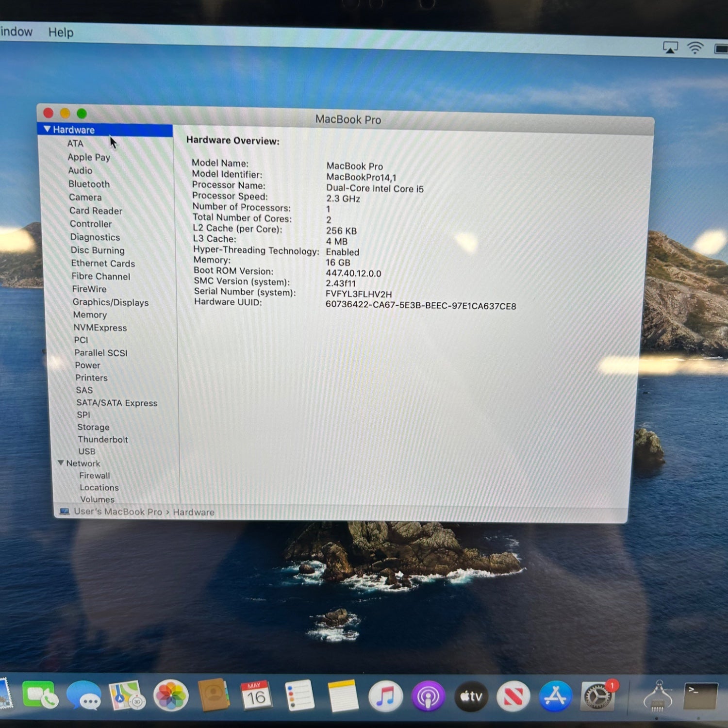Select SAS in the sidebar
This screenshot has width=728, height=728.
coord(84,390)
